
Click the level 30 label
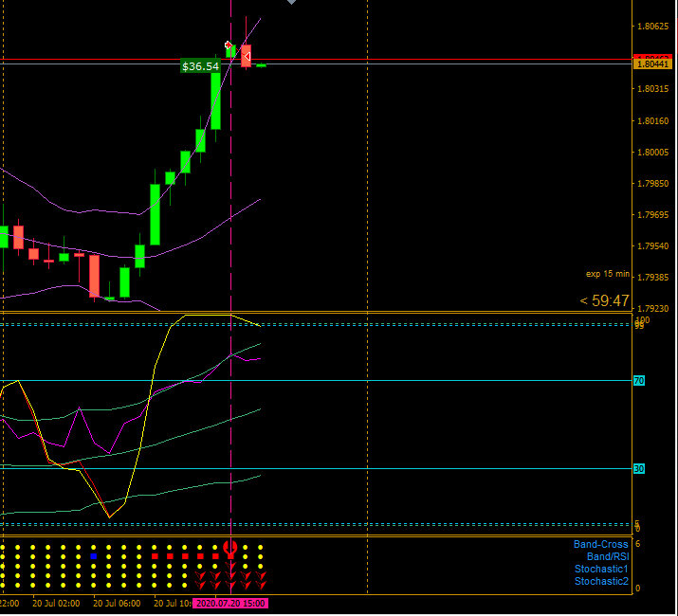(639, 469)
